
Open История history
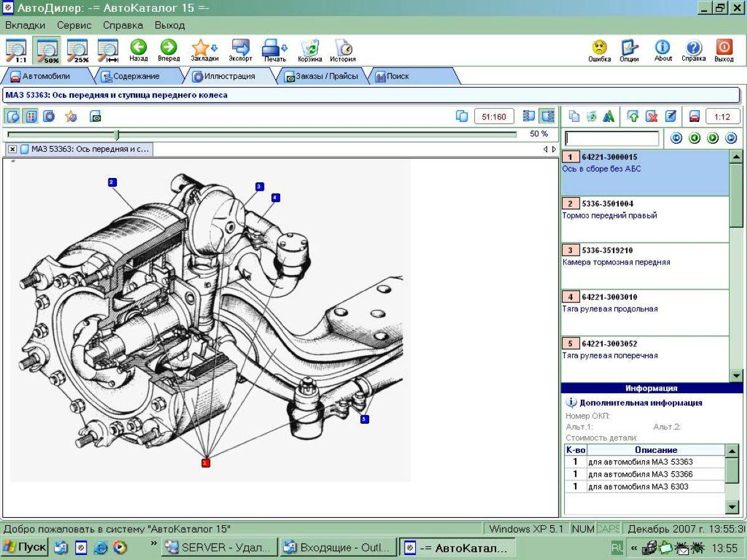(x=343, y=50)
